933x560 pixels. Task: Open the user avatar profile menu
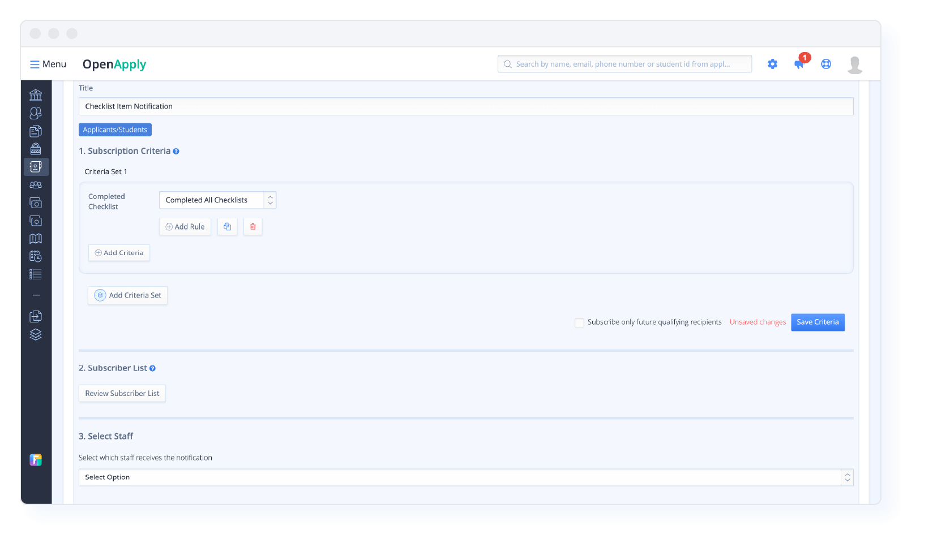855,64
